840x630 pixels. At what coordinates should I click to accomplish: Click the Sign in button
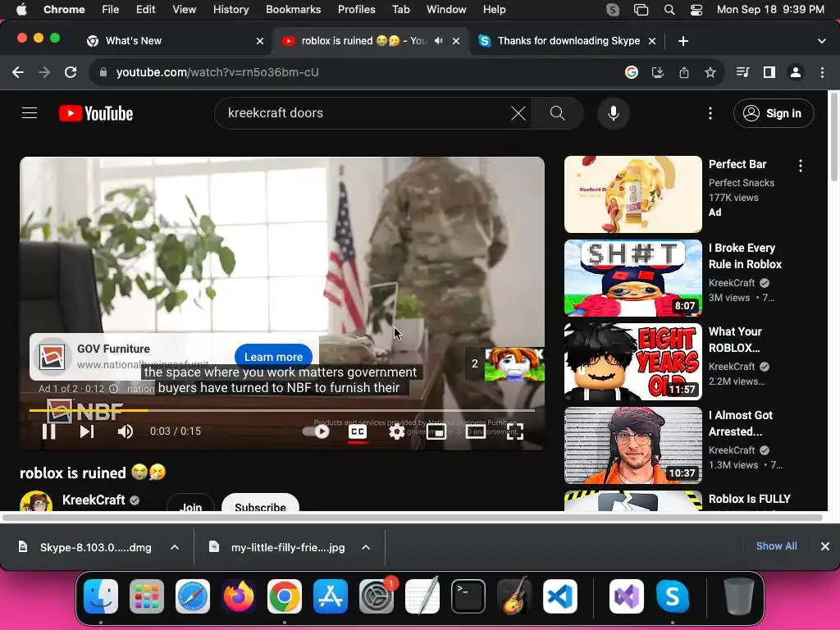(x=774, y=113)
